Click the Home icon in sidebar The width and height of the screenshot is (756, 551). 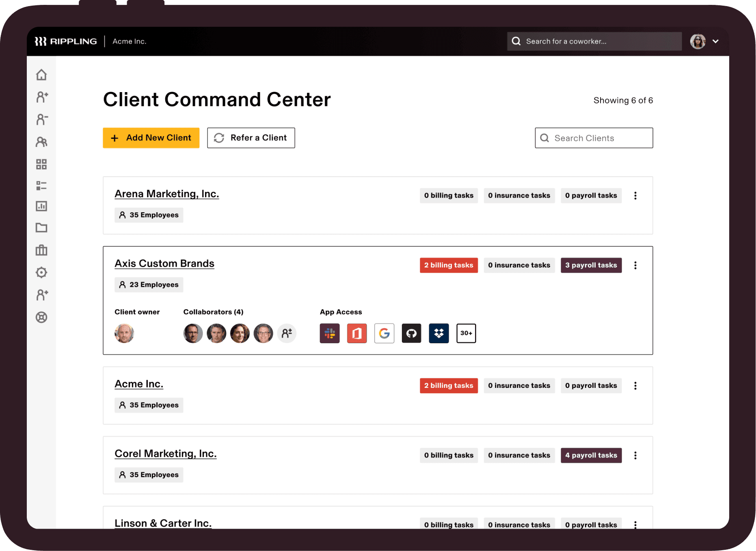coord(41,75)
